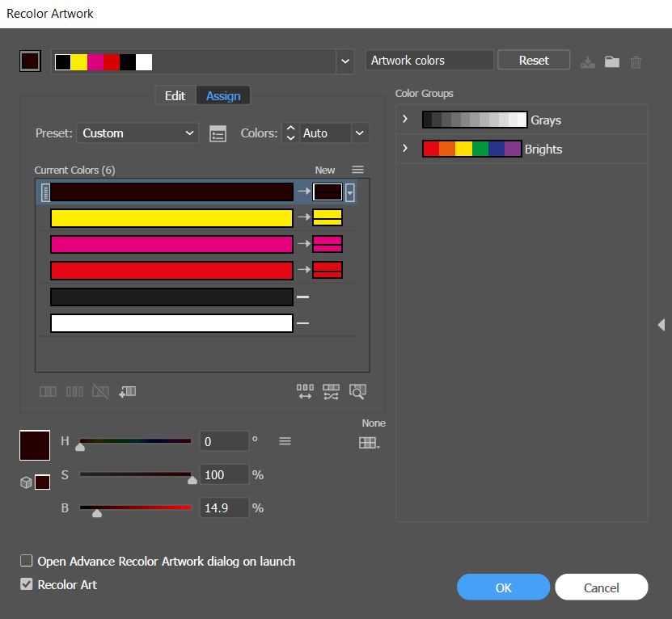
Task: Open the Colors Auto dropdown arrow
Action: click(360, 133)
